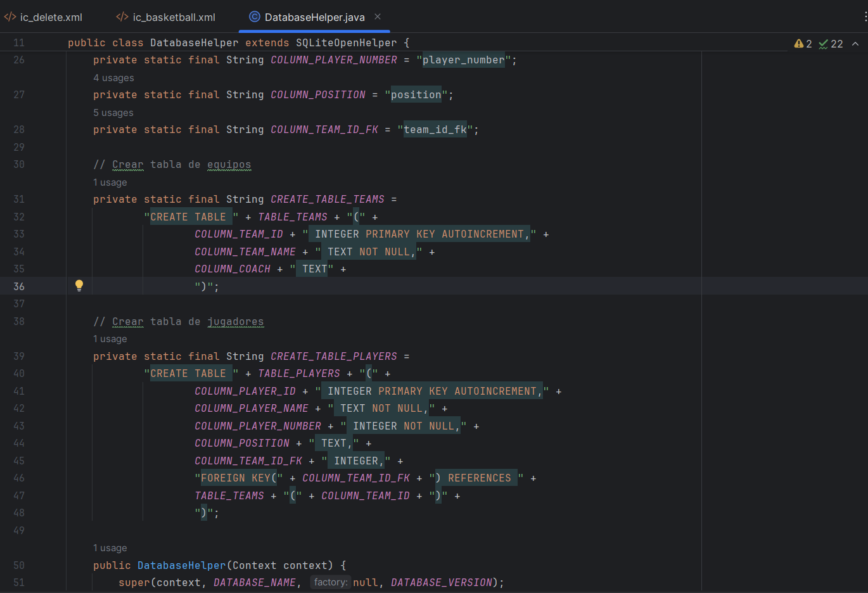Screen dimensions: 868x593
Task: Show usages for the DatabaseHelper constructor
Action: point(110,548)
